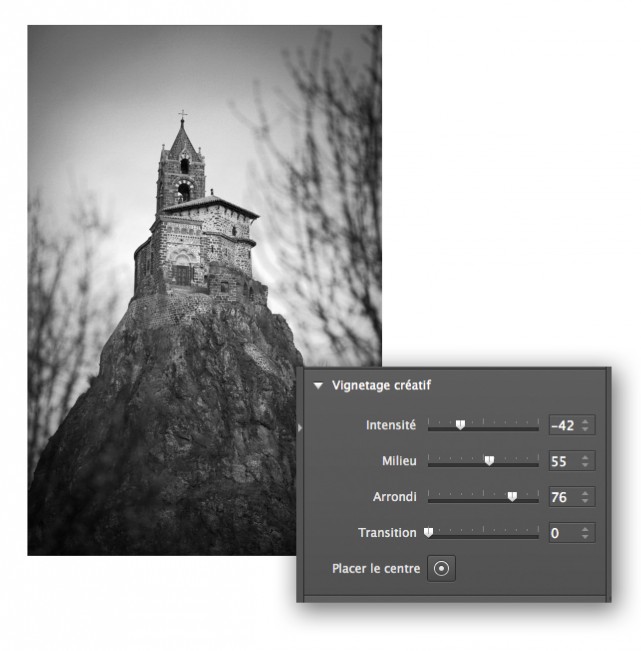Click the Placer le centre target button
This screenshot has width=641, height=651.
[x=441, y=568]
